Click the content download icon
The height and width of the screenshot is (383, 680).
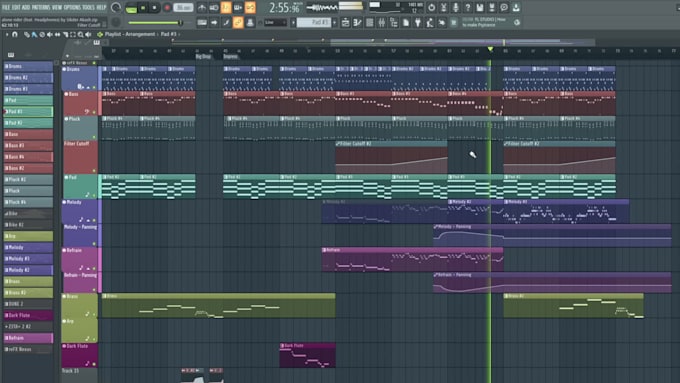pos(516,8)
